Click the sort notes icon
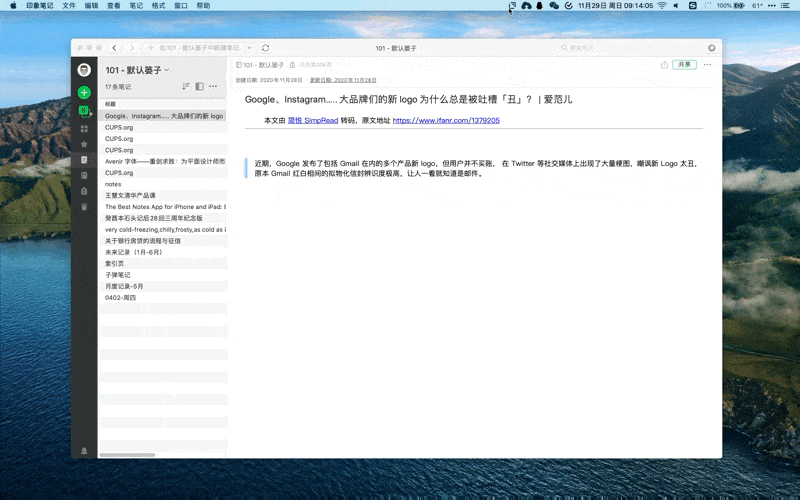Viewport: 800px width, 500px height. click(186, 86)
